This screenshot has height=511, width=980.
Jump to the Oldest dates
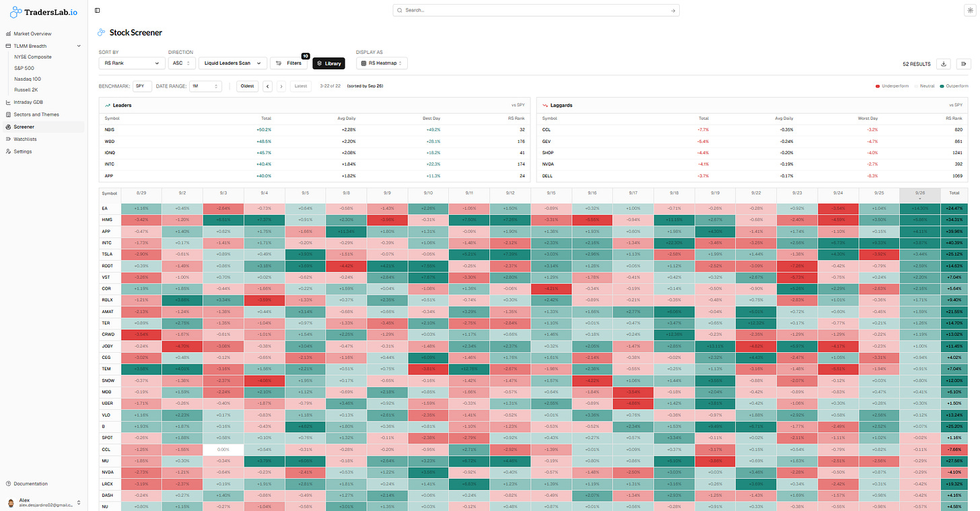click(x=247, y=86)
